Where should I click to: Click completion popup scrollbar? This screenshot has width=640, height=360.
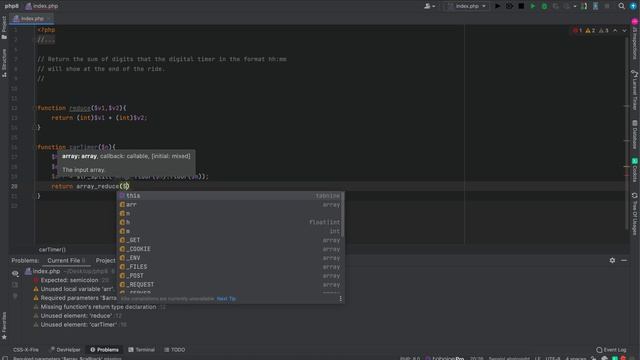342,214
